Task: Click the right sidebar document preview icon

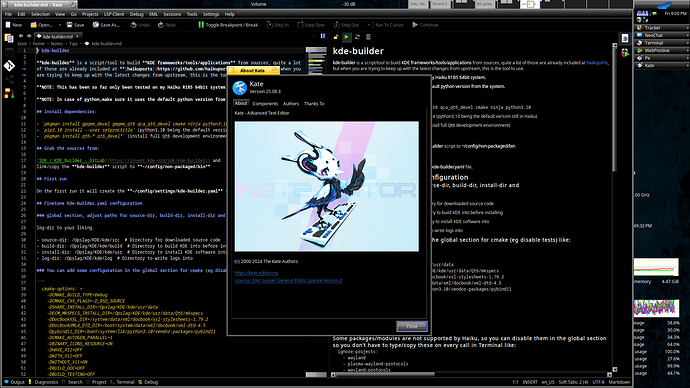Action: click(x=625, y=38)
